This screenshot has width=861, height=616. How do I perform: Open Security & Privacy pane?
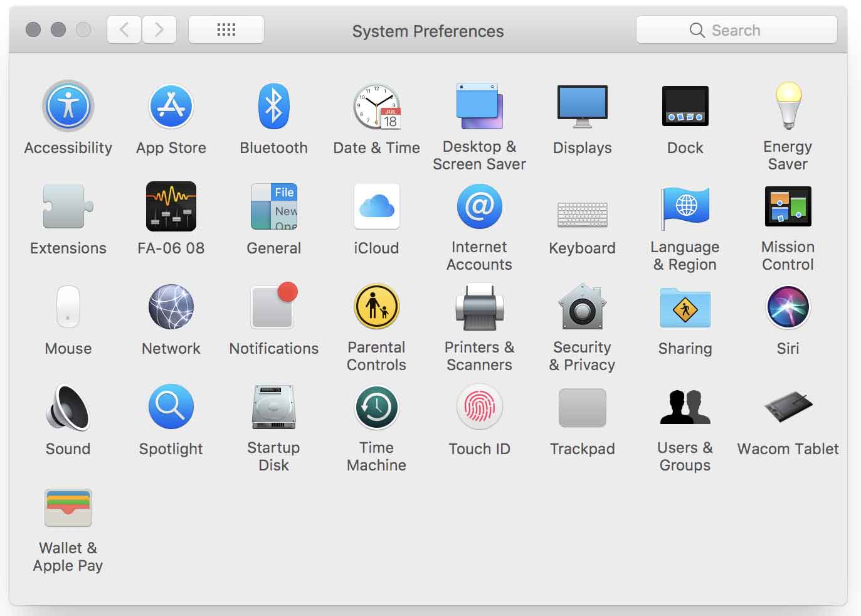(583, 307)
